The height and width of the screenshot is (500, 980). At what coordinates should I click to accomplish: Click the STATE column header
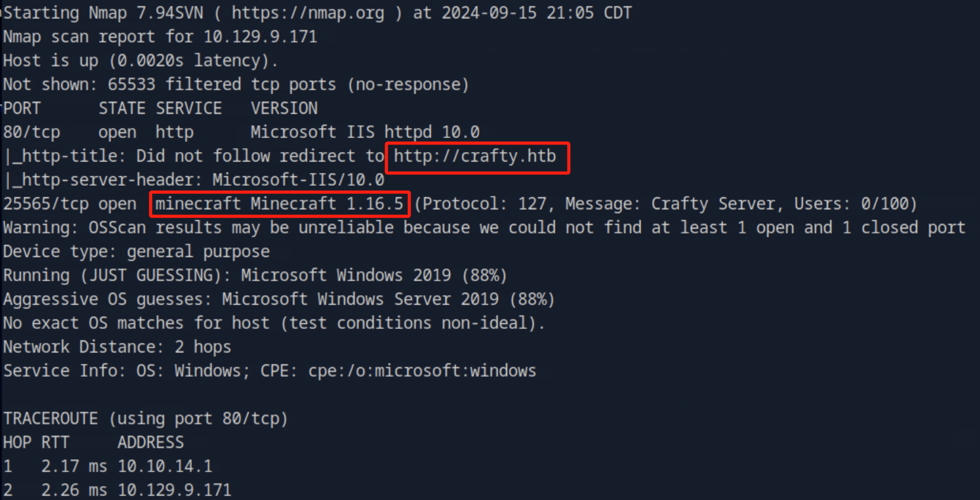click(x=122, y=109)
